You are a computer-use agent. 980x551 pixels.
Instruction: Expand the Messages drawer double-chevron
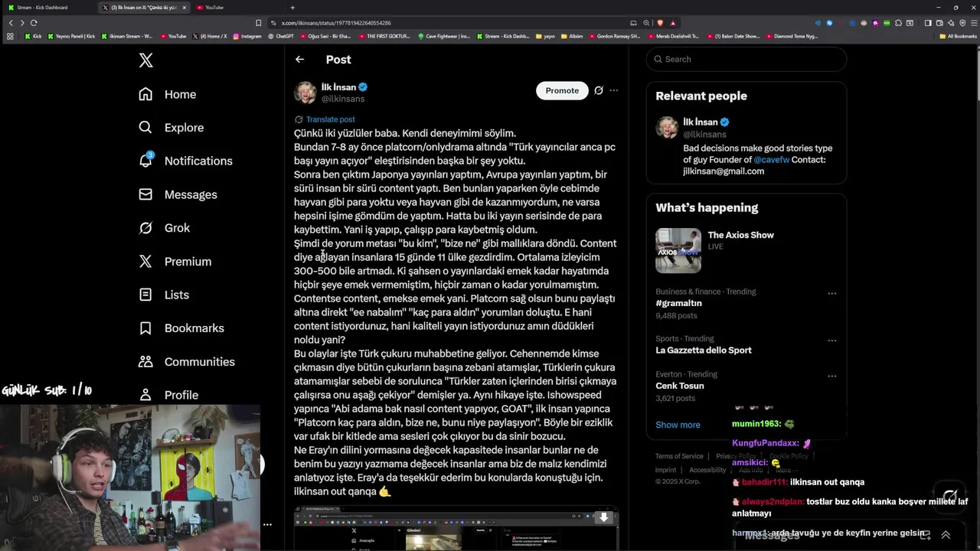946,535
